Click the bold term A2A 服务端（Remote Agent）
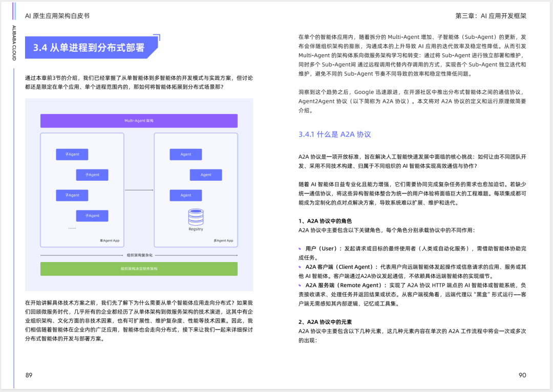 point(344,285)
